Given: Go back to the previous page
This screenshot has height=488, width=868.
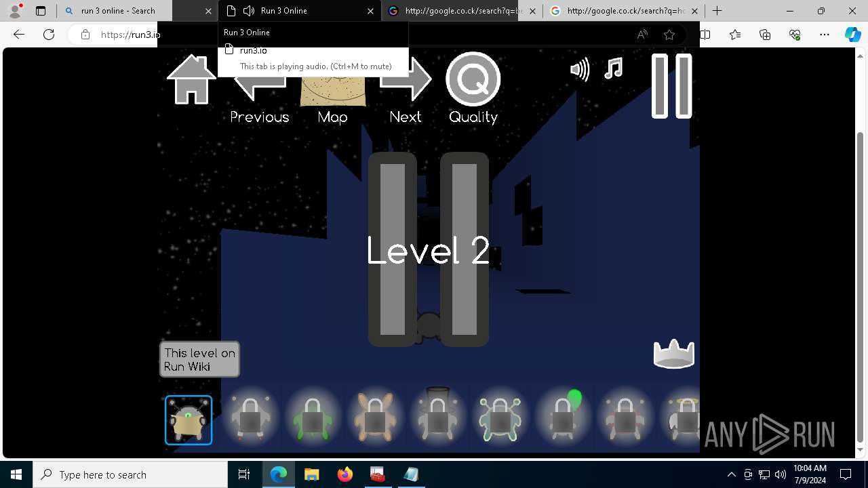Looking at the screenshot, I should click(x=19, y=35).
